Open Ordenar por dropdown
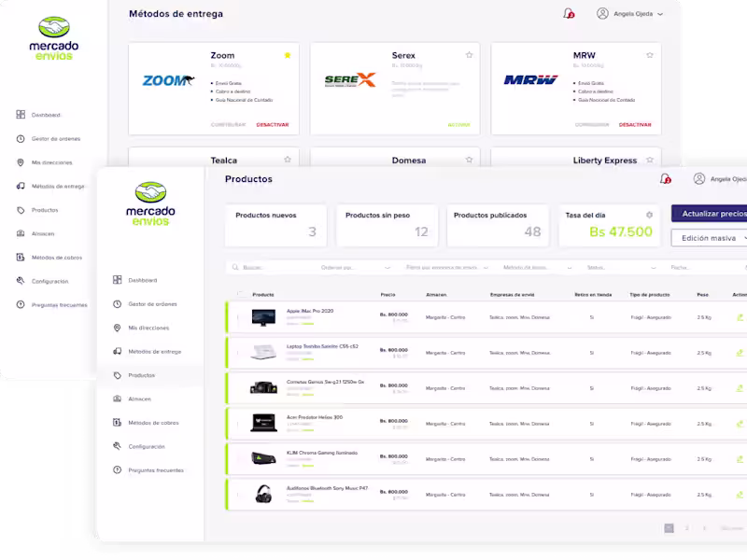 (x=356, y=267)
